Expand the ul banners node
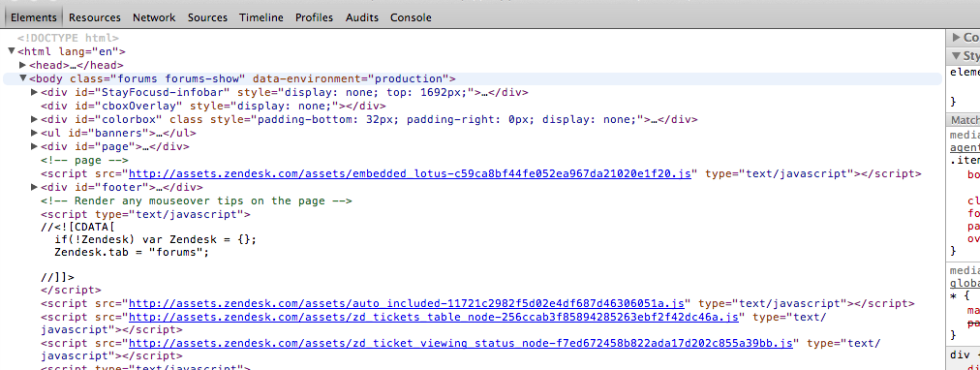The width and height of the screenshot is (980, 370). click(34, 133)
